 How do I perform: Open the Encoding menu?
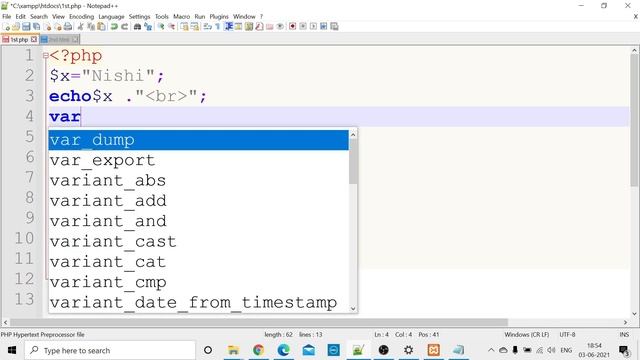[x=81, y=16]
